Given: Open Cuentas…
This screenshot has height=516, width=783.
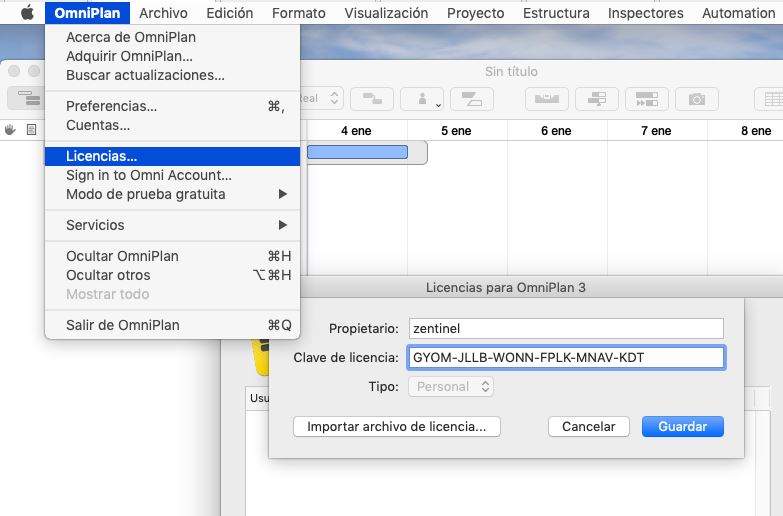Looking at the screenshot, I should click(x=172, y=125).
